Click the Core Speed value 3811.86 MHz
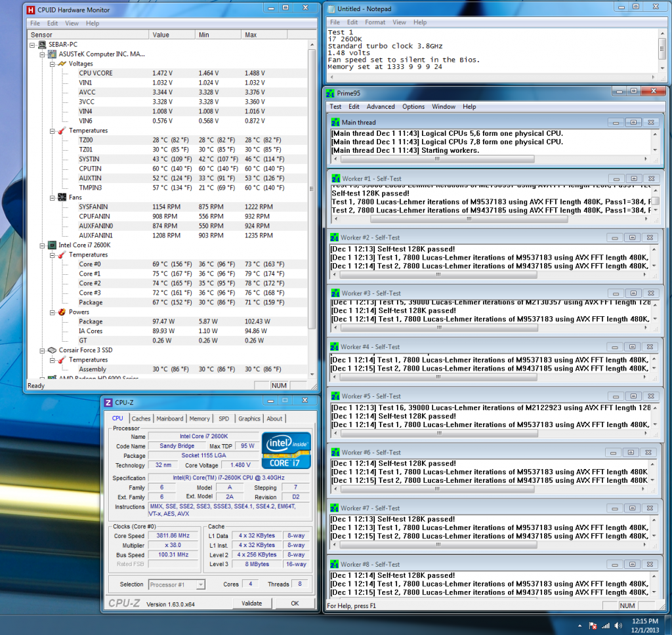Screen dimensions: 672x635 173,535
